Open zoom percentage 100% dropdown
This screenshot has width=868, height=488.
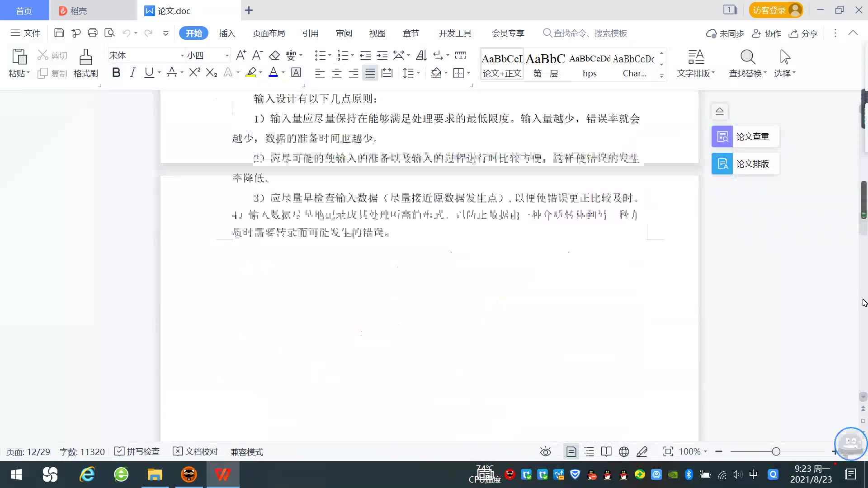coord(693,451)
